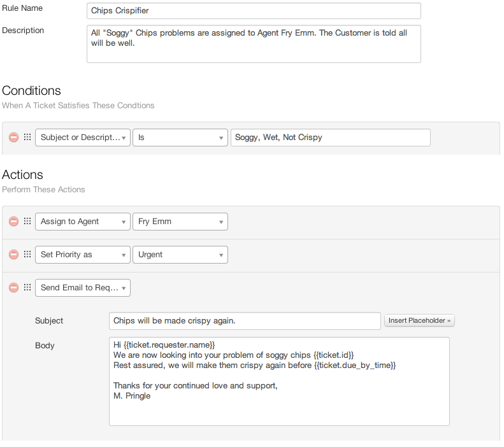Image resolution: width=504 pixels, height=447 pixels.
Task: Click into the Description text area
Action: coord(254,44)
